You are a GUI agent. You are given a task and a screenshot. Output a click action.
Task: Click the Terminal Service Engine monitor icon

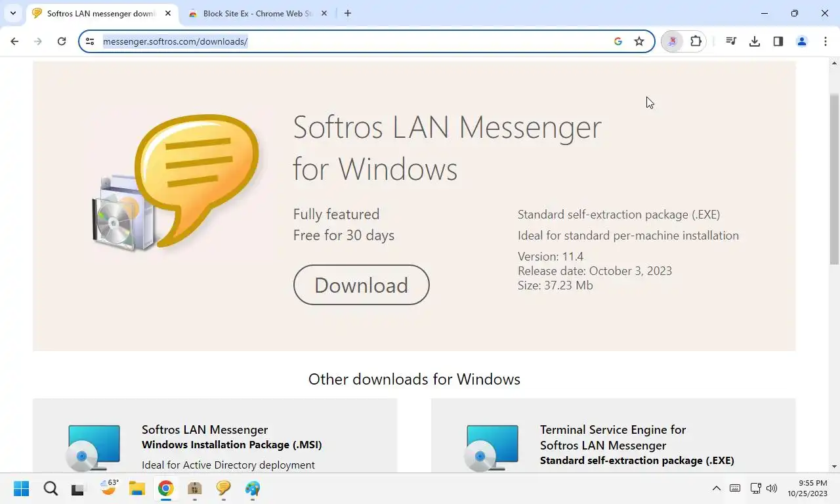coord(492,448)
